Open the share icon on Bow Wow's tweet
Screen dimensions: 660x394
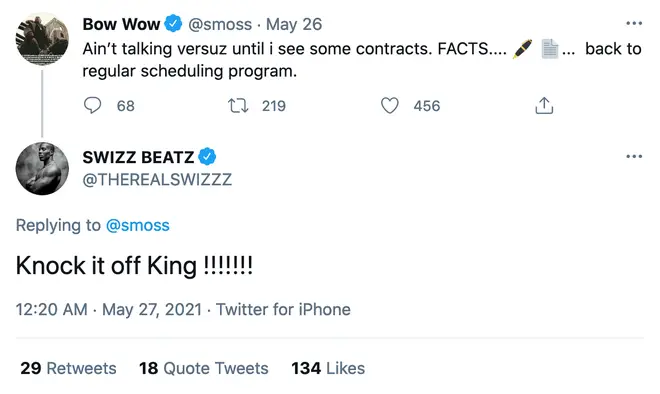(544, 106)
